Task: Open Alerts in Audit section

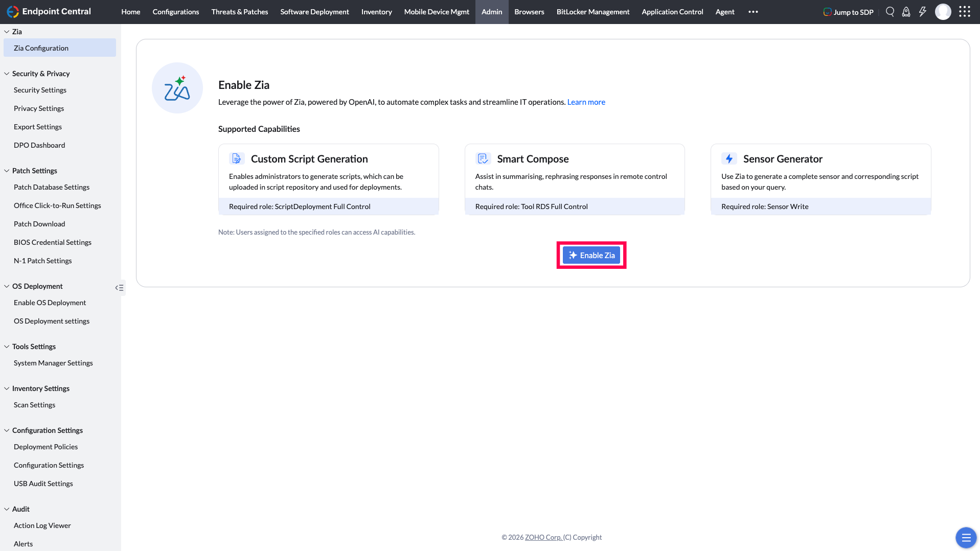Action: click(x=23, y=544)
